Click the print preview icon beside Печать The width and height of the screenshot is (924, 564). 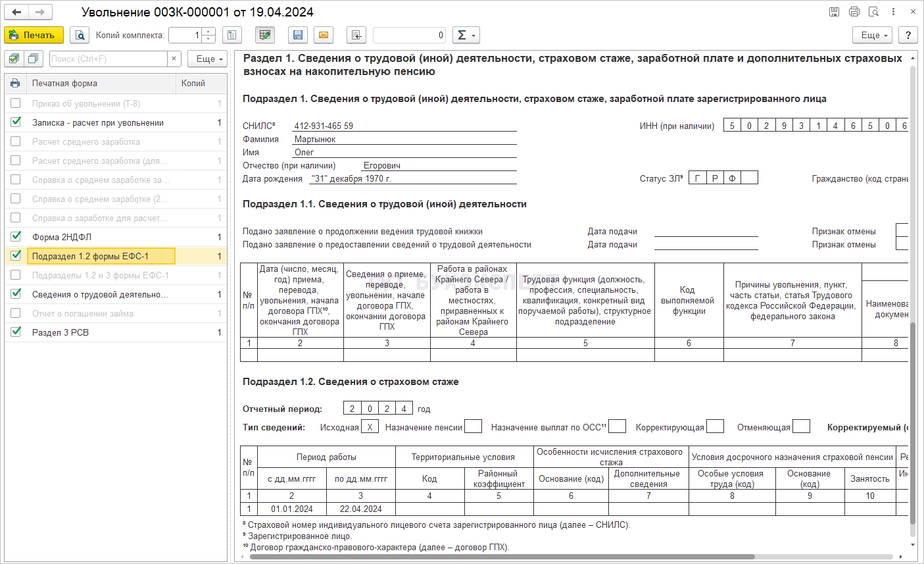coord(80,35)
